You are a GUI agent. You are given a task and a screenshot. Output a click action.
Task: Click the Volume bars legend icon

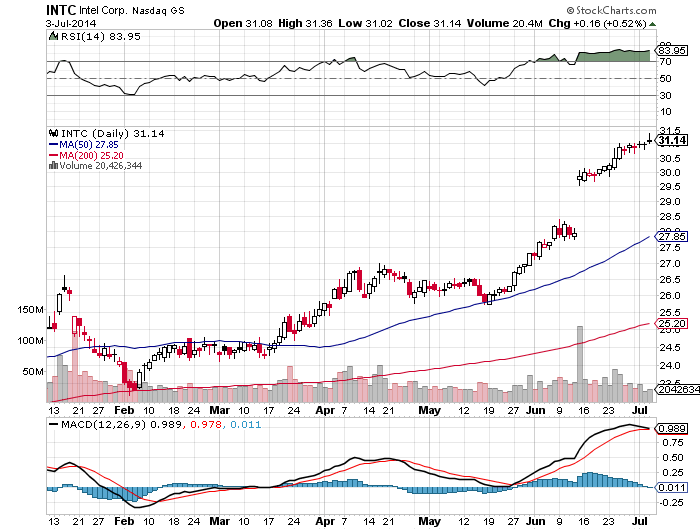pos(53,165)
